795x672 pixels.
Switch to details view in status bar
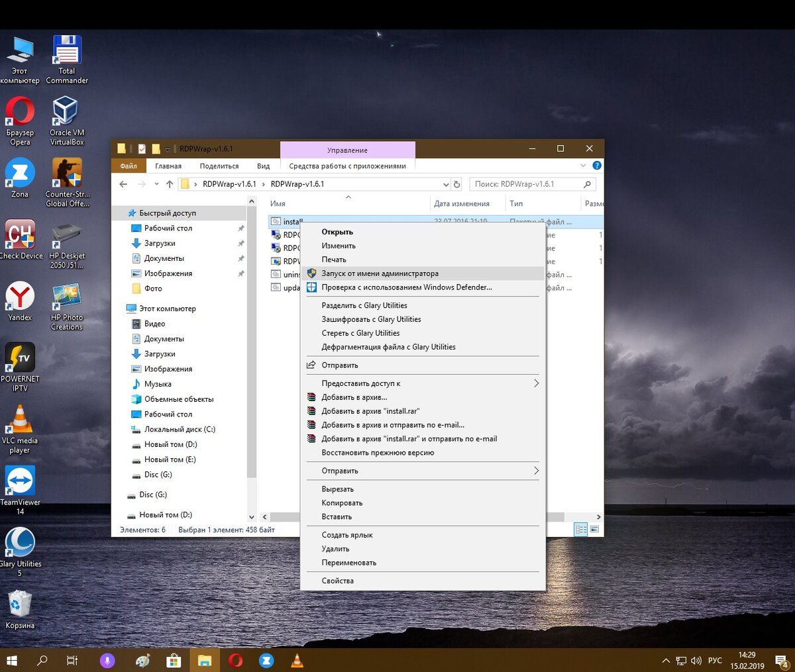tap(581, 530)
